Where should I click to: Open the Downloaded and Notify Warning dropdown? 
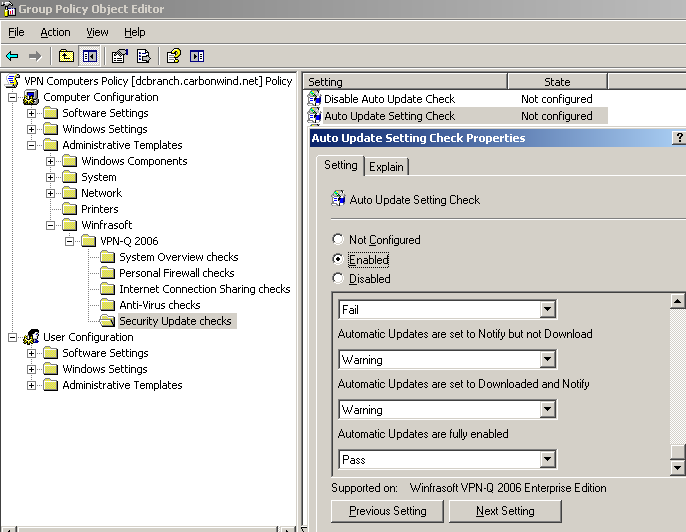[547, 410]
